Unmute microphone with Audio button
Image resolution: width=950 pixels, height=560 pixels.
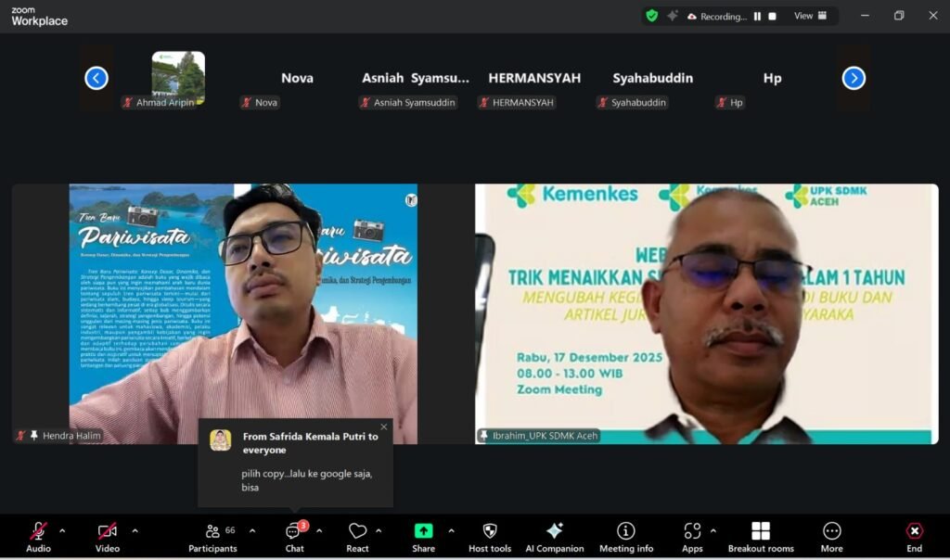[x=38, y=536]
